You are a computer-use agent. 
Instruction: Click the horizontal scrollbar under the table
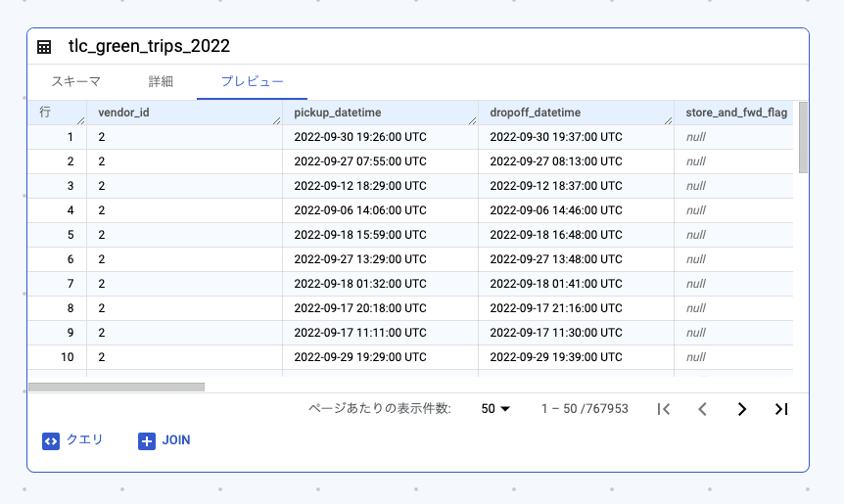point(117,387)
